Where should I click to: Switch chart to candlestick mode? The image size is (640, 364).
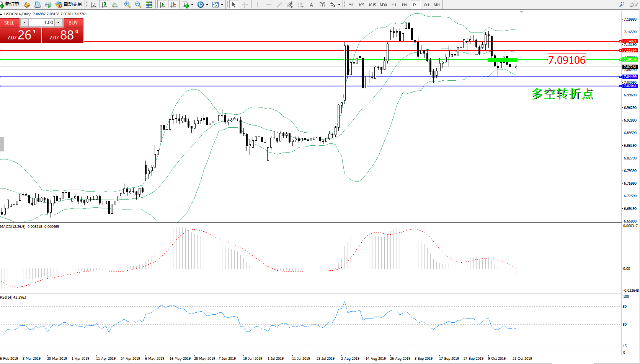coord(104,5)
